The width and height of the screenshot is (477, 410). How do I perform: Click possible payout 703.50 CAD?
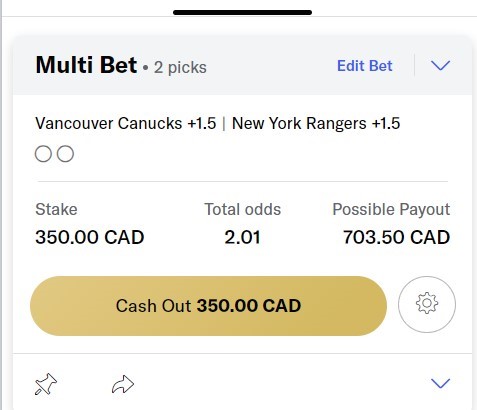point(397,237)
